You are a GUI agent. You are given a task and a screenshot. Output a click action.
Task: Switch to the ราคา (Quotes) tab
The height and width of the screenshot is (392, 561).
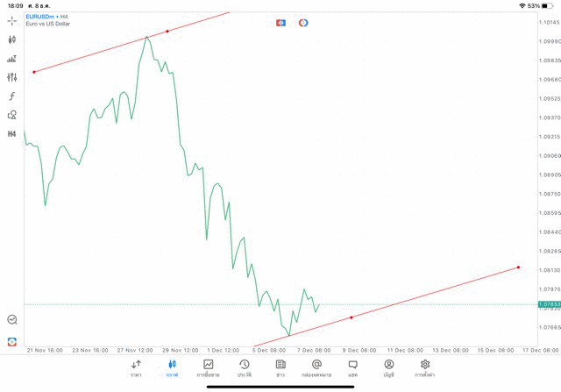coord(136,367)
